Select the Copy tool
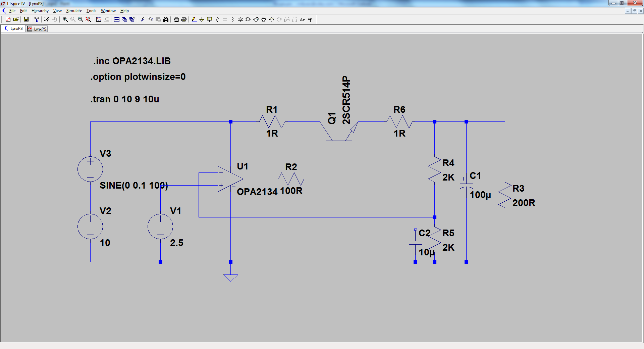Viewport: 644px width, 349px height. (x=150, y=19)
